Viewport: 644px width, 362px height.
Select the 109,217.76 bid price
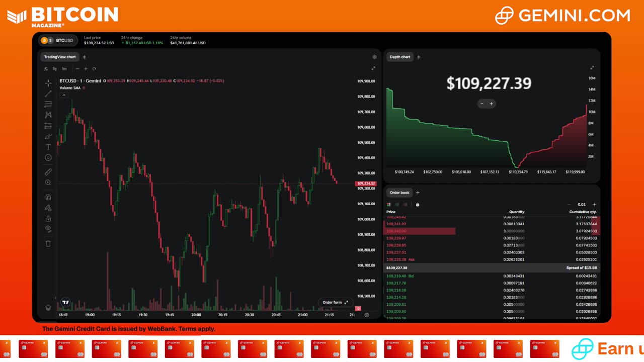click(x=396, y=283)
